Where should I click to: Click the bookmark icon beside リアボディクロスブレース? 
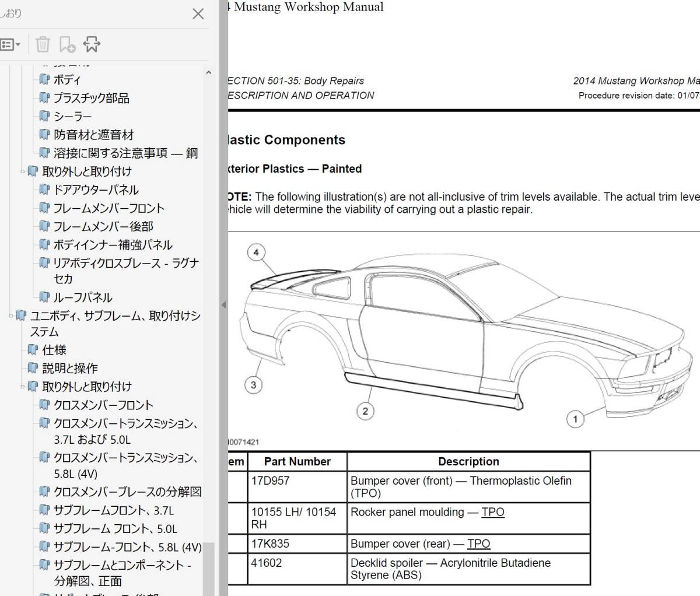(44, 263)
